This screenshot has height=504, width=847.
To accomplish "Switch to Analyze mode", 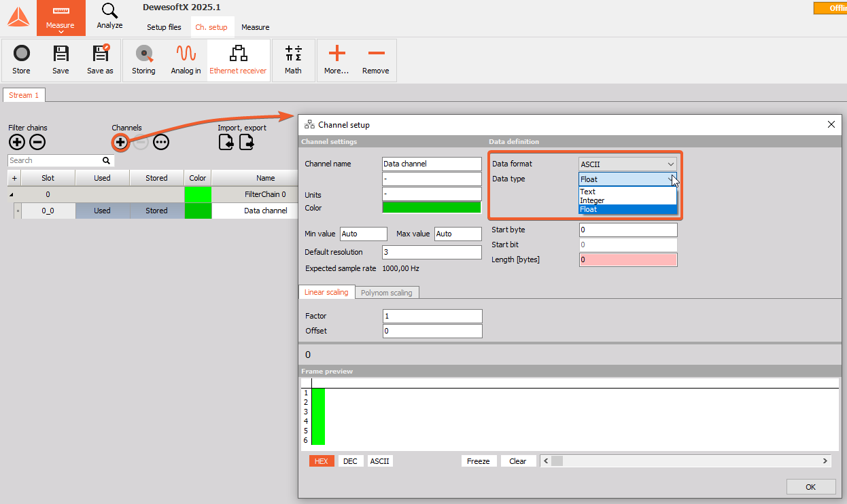I will coord(109,18).
